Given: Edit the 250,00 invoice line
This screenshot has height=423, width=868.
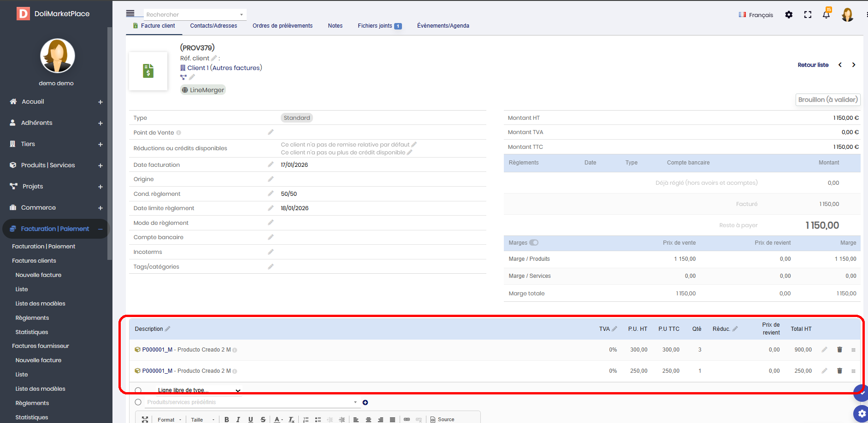Looking at the screenshot, I should 824,371.
